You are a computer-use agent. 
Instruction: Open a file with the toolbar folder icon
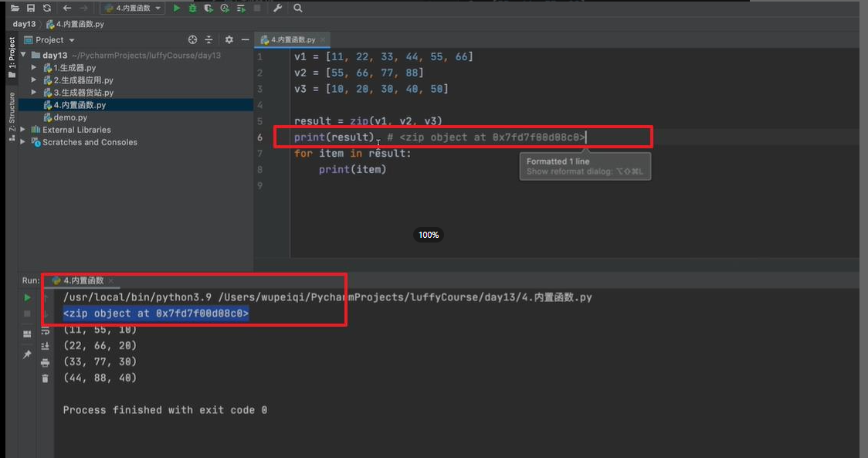[15, 8]
